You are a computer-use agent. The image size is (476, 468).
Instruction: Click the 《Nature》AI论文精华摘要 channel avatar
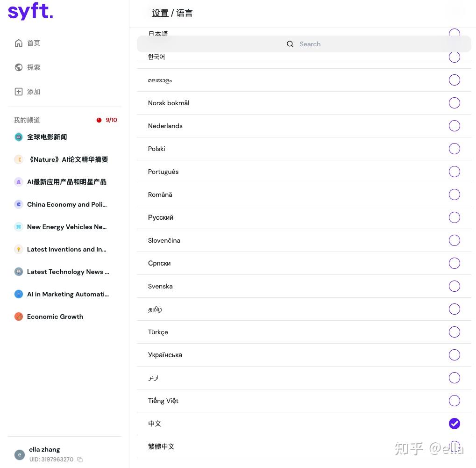[x=19, y=159]
